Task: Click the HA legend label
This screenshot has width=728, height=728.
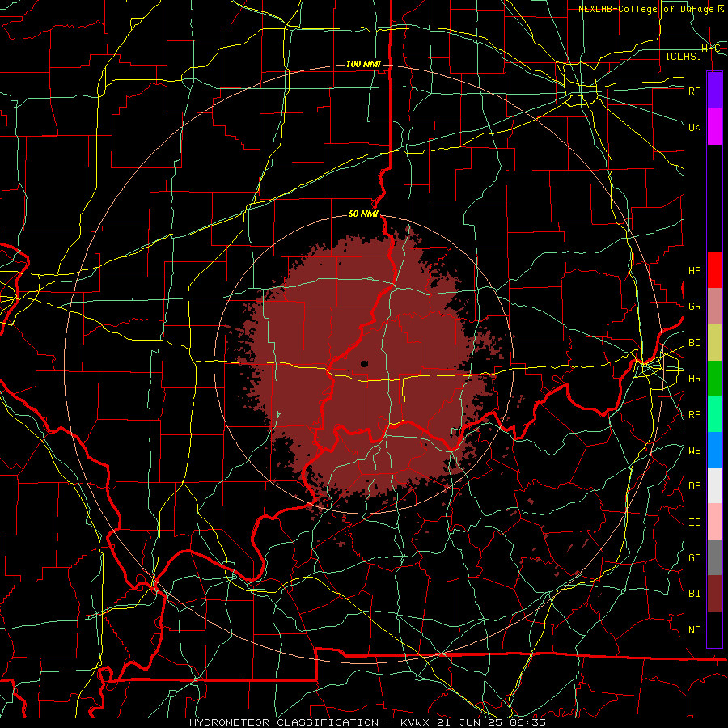Action: pos(694,271)
